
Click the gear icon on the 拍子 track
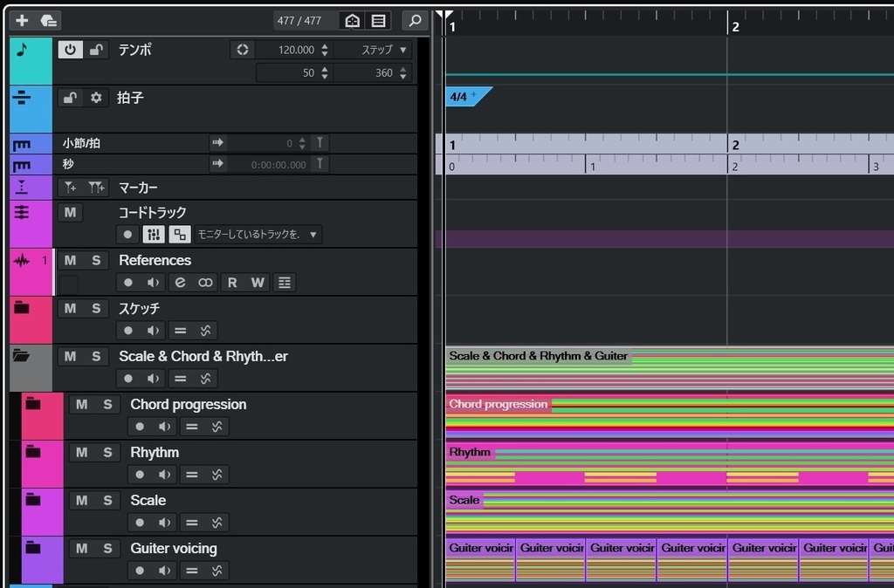[x=97, y=97]
